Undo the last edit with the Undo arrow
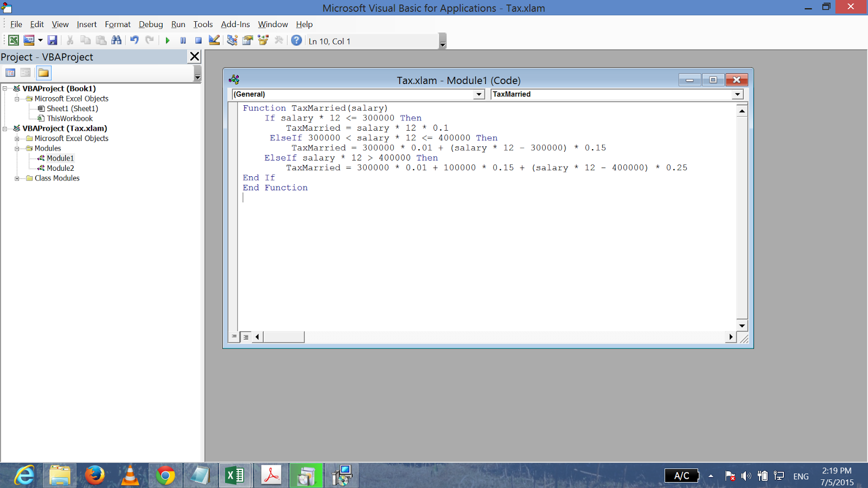The height and width of the screenshot is (488, 868). click(134, 41)
